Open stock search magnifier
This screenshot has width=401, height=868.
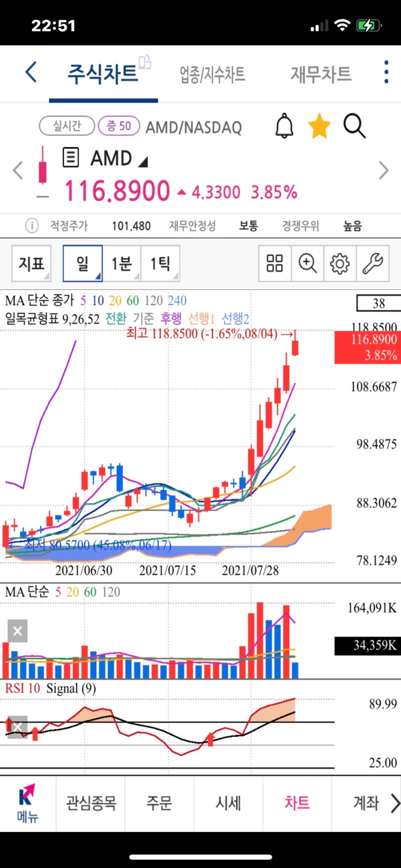(354, 126)
